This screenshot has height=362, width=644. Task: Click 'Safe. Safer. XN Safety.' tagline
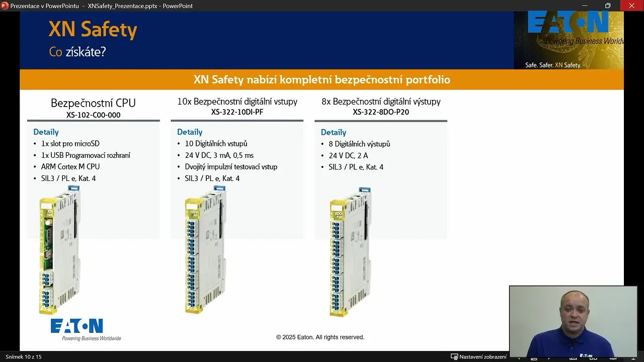click(553, 65)
